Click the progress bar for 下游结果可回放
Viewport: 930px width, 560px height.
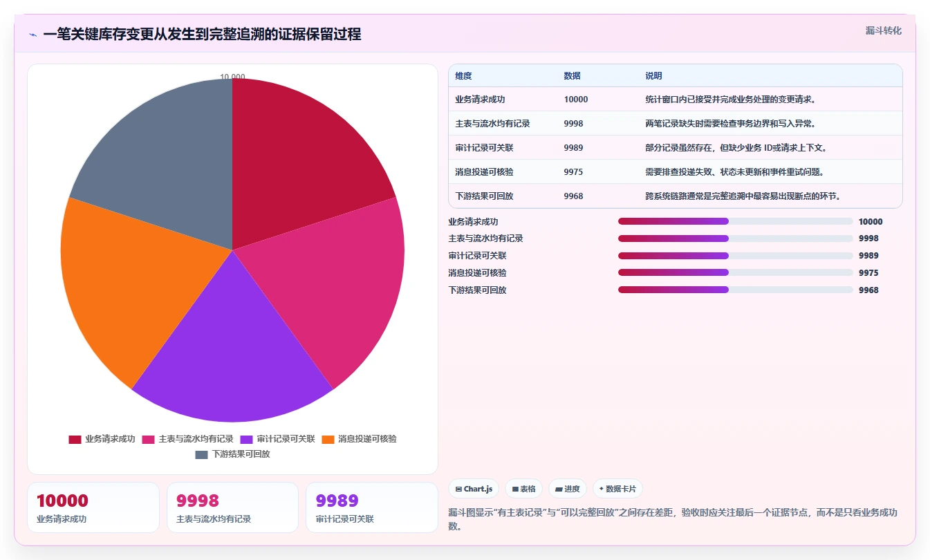[x=735, y=290]
